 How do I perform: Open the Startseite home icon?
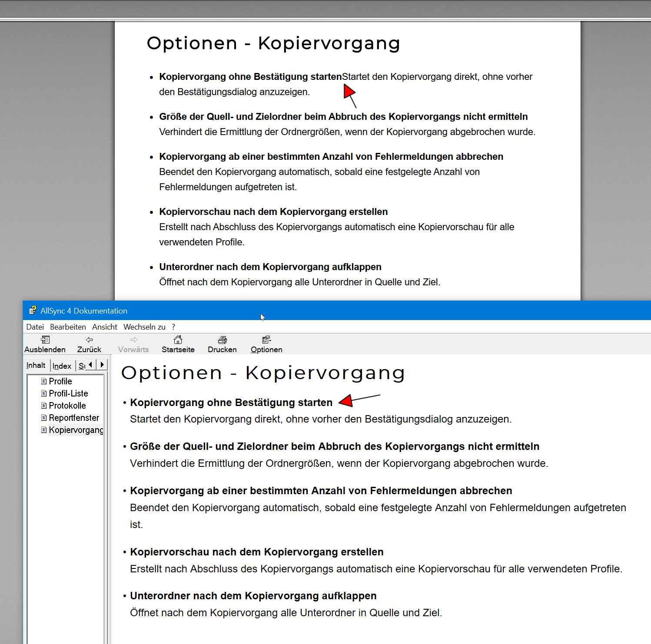coord(178,340)
